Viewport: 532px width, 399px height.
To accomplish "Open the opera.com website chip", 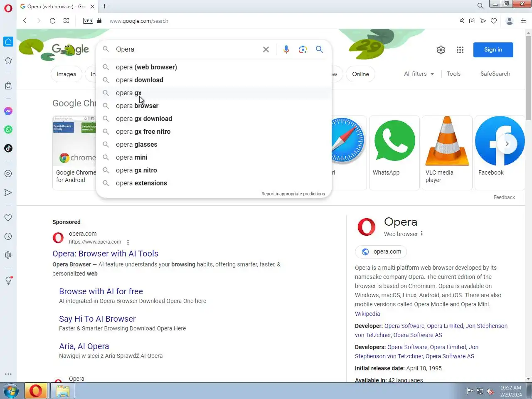I will [381, 251].
